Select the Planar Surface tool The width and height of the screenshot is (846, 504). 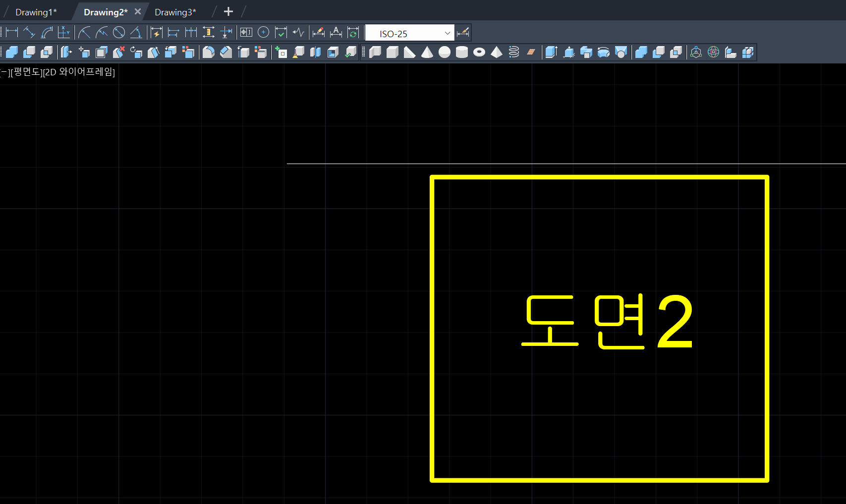[531, 52]
